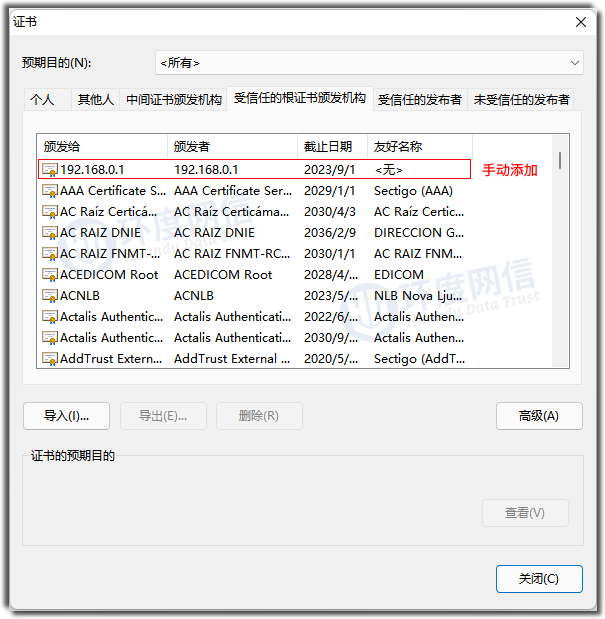
Task: Click certificate icon beside AC RAIZ FNMT-...
Action: point(50,254)
